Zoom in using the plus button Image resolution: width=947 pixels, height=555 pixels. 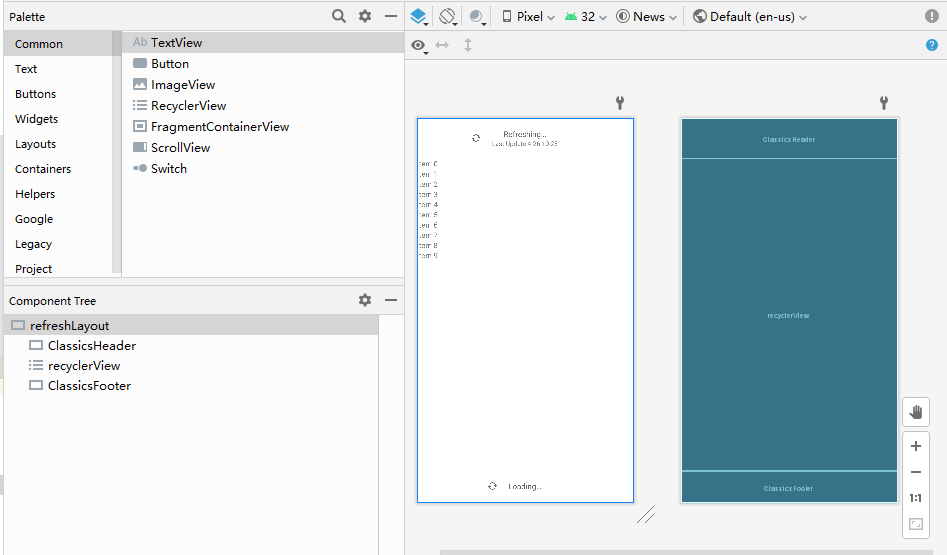coord(915,446)
